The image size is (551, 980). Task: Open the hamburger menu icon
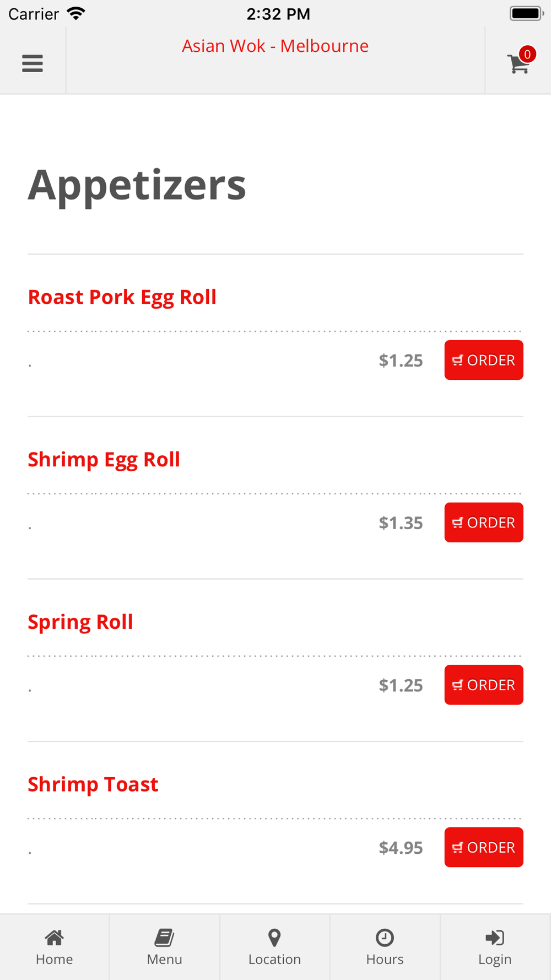[x=33, y=63]
